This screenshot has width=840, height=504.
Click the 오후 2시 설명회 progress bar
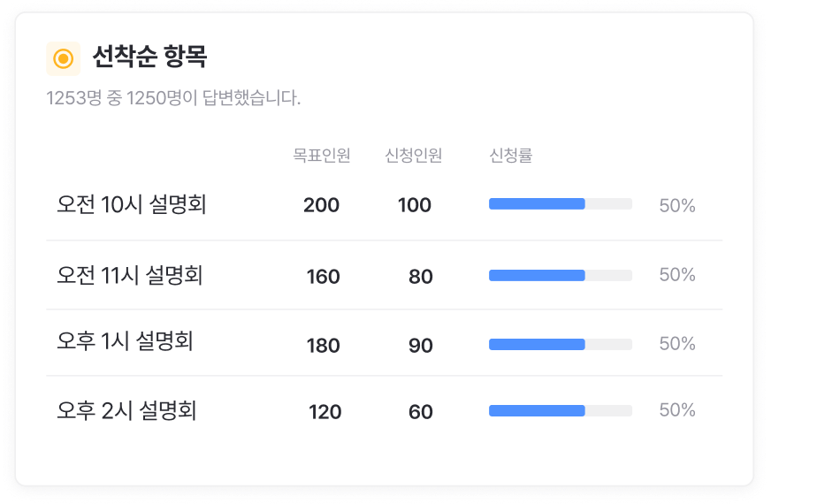(561, 411)
